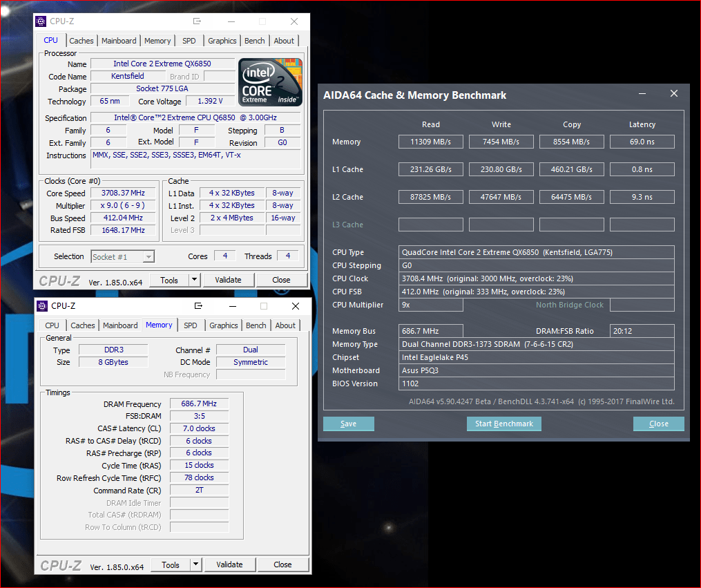Close the AIDA64 window with the X
The image size is (701, 588).
pyautogui.click(x=674, y=93)
